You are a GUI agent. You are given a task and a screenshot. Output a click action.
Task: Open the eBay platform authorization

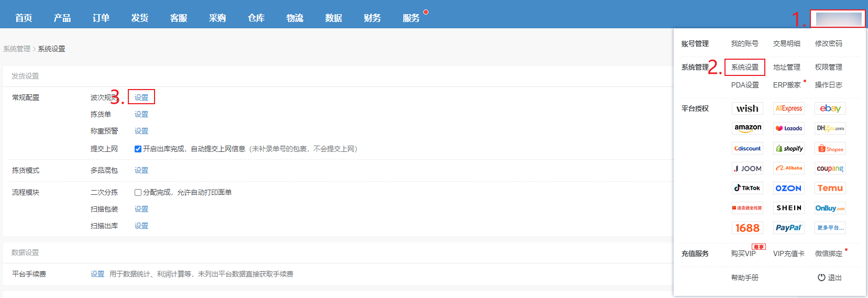[x=830, y=108]
